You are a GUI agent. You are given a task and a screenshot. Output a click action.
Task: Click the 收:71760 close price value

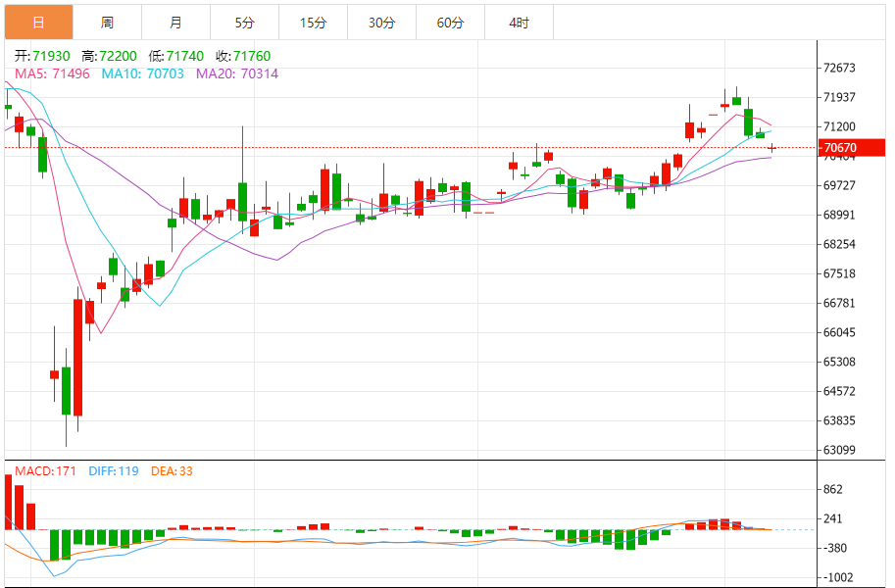[x=243, y=56]
